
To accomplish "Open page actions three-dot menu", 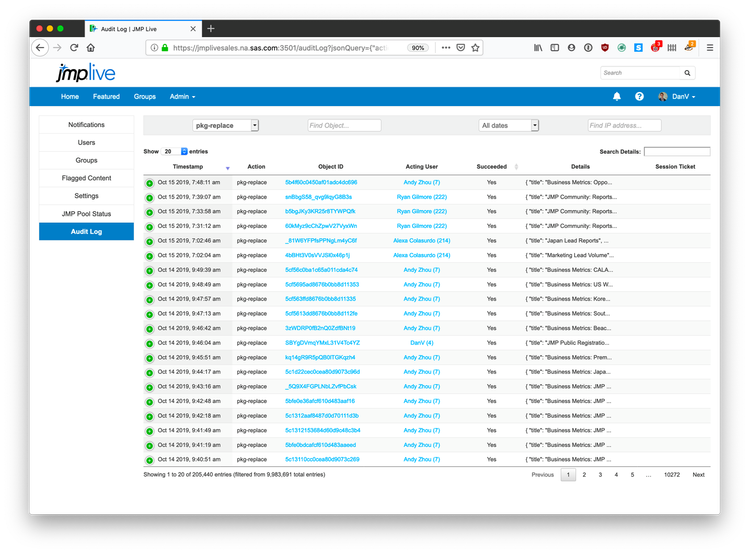I will (446, 48).
